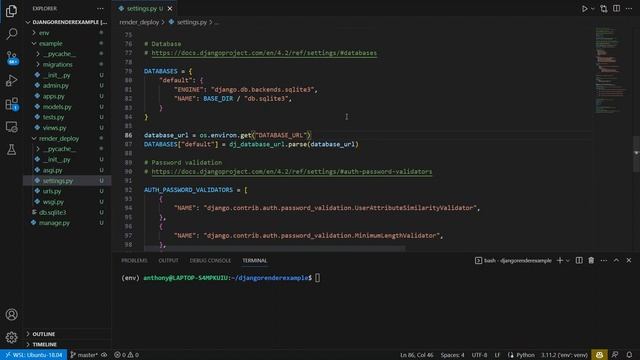Click render_deploy in the breadcrumb
Viewport: 640px width, 360px height.
click(139, 22)
